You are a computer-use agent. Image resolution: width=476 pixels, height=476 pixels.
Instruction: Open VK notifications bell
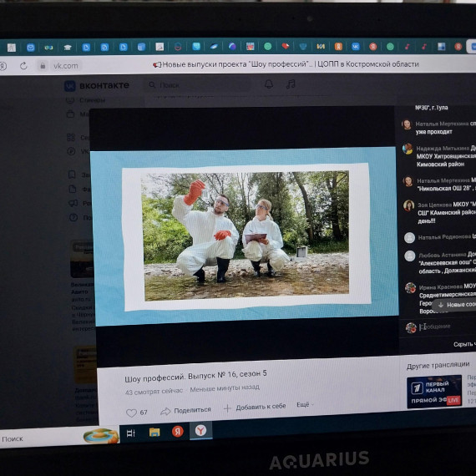click(x=269, y=84)
